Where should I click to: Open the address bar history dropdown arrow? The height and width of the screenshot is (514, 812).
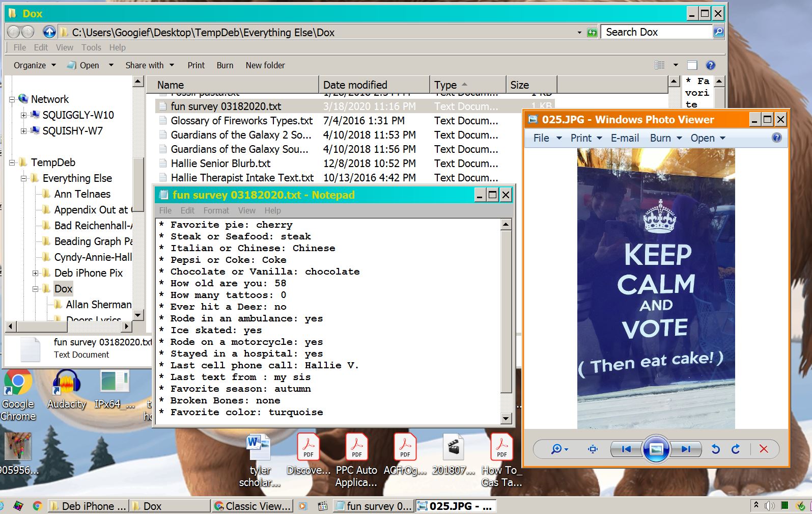(579, 32)
